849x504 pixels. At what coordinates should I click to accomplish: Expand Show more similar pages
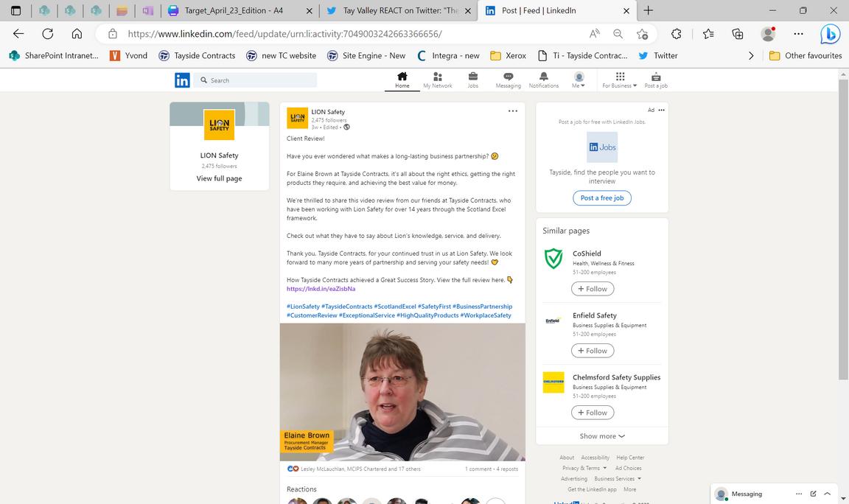click(x=602, y=436)
